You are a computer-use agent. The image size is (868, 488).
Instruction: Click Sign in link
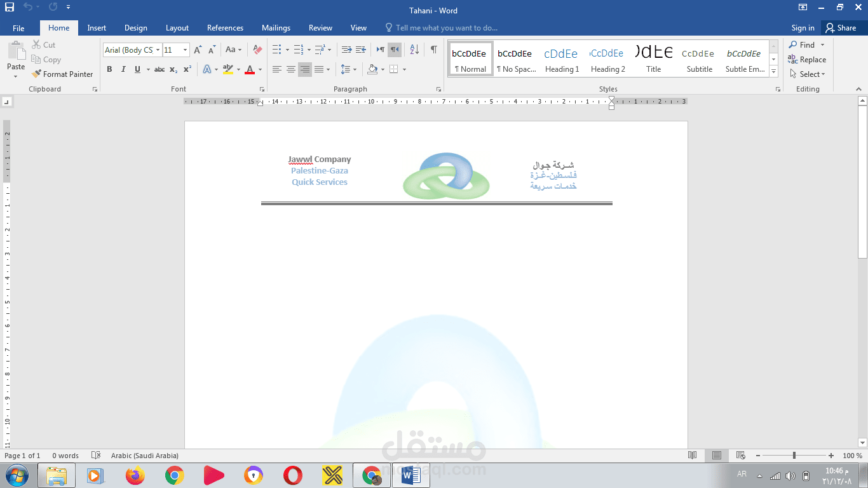[803, 28]
